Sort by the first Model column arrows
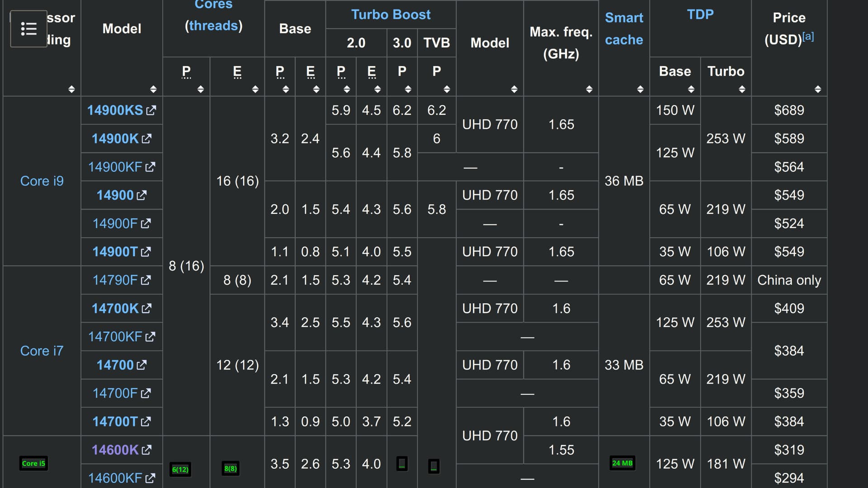 (x=153, y=89)
